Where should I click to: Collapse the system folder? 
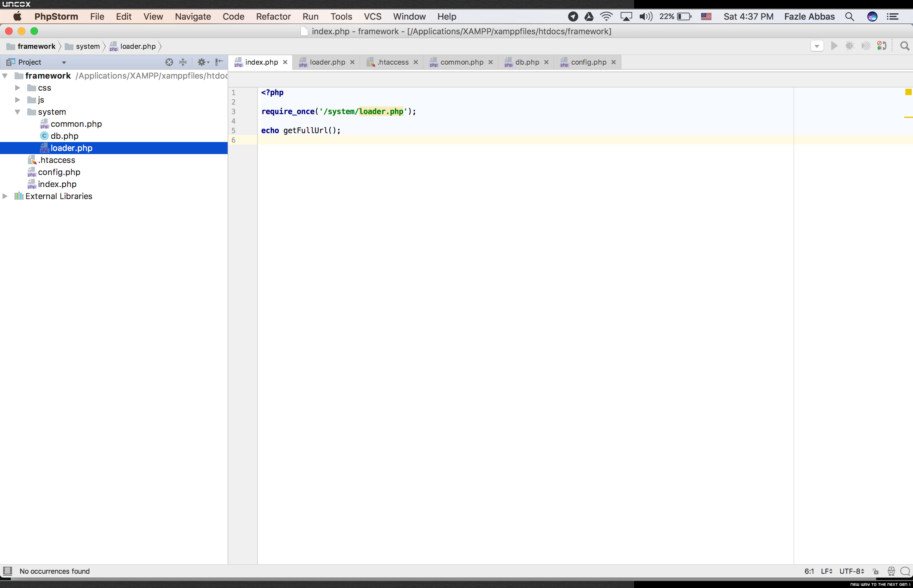17,112
